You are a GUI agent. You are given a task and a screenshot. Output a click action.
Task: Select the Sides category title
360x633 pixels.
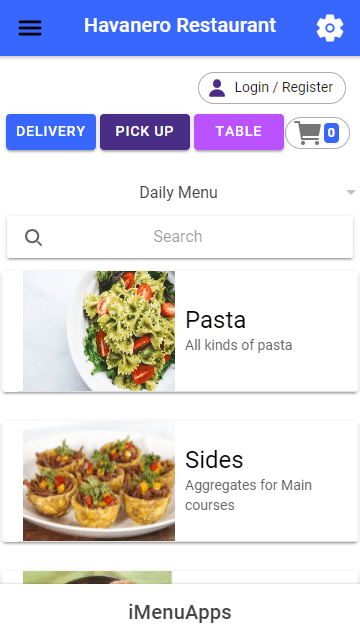tap(214, 459)
